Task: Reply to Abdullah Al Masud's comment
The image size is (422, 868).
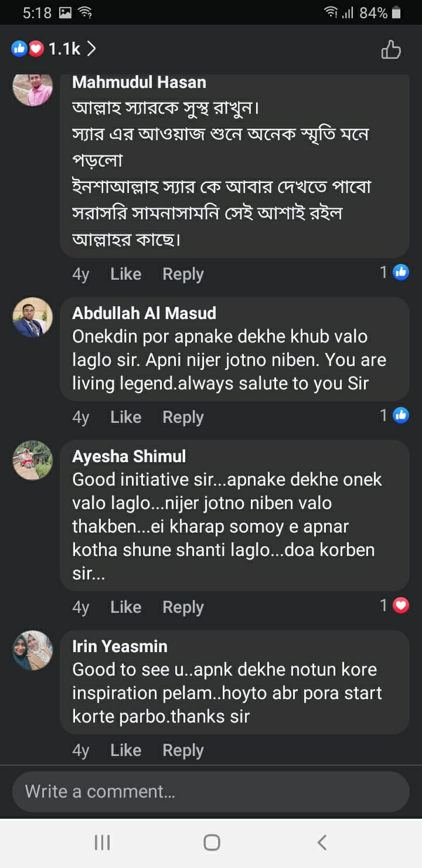Action: 183,417
